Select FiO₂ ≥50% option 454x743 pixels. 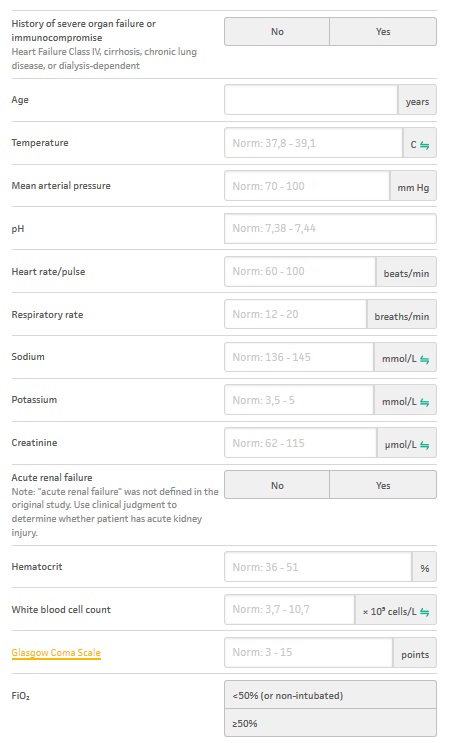coord(330,723)
